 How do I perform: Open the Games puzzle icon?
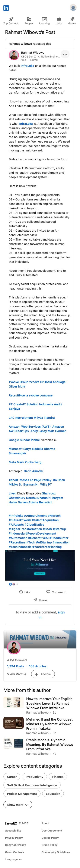[72, 19]
